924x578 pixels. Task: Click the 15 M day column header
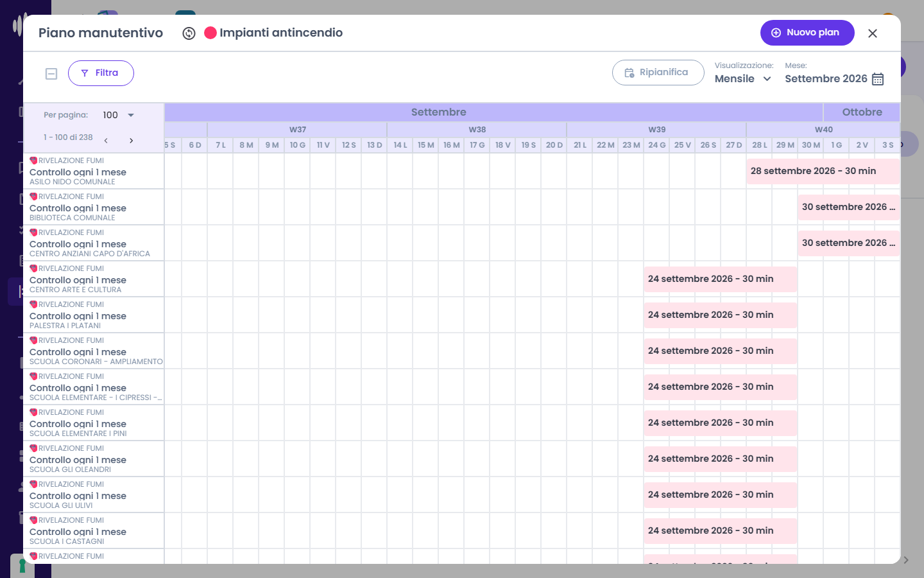(425, 145)
